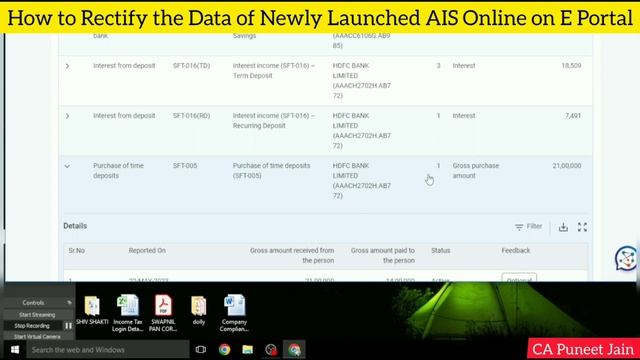This screenshot has height=360, width=640.
Task: Open the chatbot assistant icon
Action: pos(626,258)
